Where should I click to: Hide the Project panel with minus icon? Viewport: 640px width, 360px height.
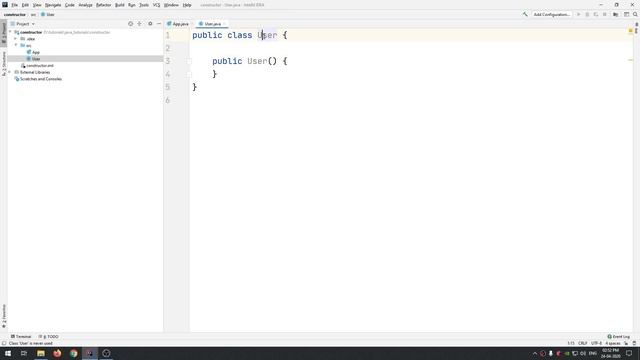tap(159, 24)
